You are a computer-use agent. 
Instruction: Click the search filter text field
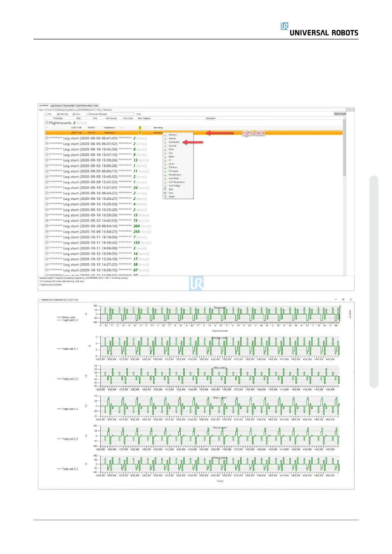[122, 114]
